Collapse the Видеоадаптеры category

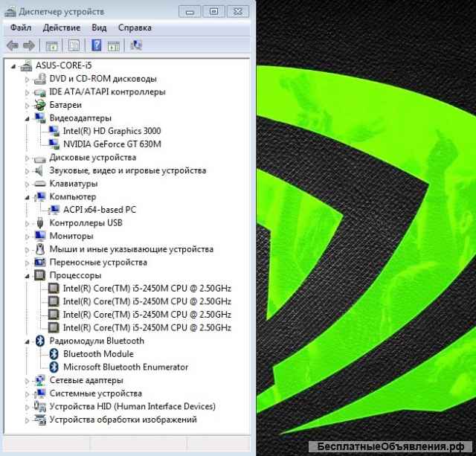pos(28,118)
